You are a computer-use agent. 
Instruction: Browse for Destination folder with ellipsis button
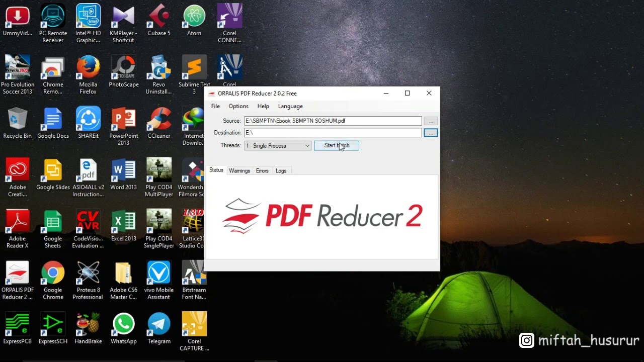[x=431, y=133]
